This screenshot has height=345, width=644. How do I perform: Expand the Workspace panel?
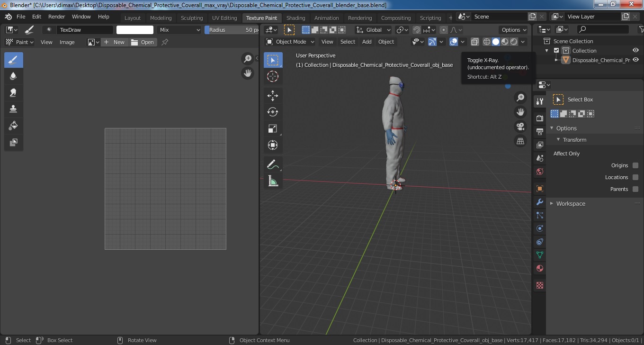point(552,203)
